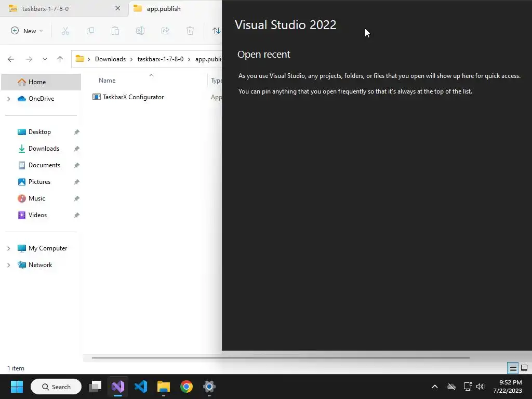Open the Settings gear taskbar icon
The width and height of the screenshot is (532, 399).
click(x=209, y=387)
